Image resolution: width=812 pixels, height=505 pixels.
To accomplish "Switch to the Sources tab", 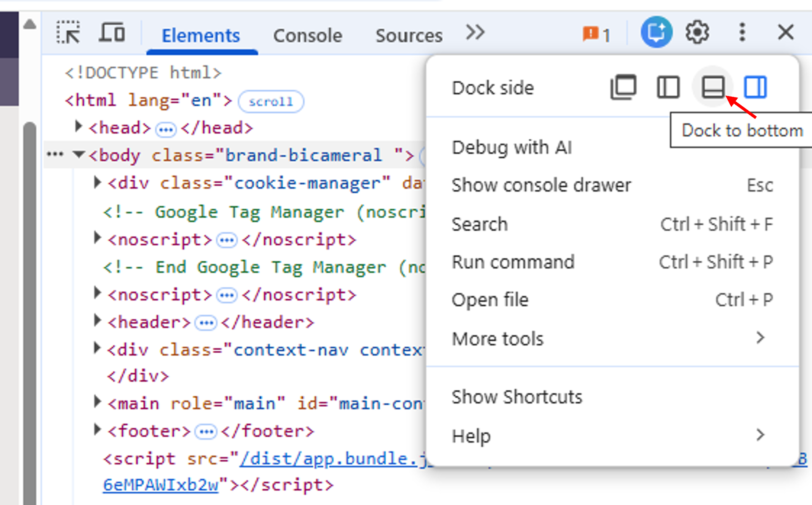I will point(408,35).
